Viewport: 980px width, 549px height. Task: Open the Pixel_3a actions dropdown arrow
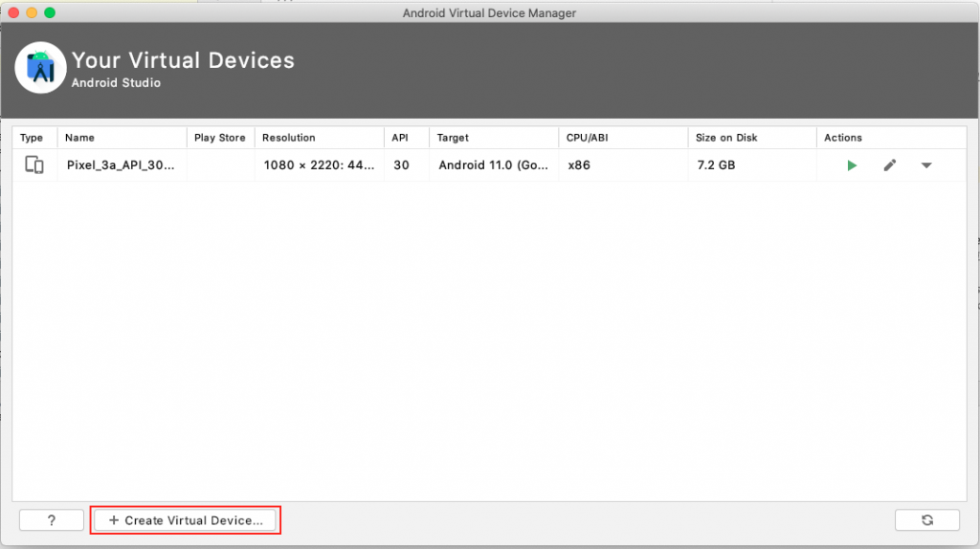coord(926,165)
